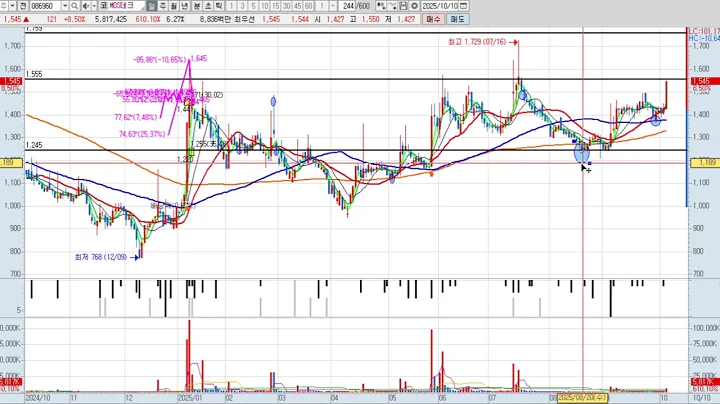
Task: Choose the 1 interval button
Action: click(231, 6)
